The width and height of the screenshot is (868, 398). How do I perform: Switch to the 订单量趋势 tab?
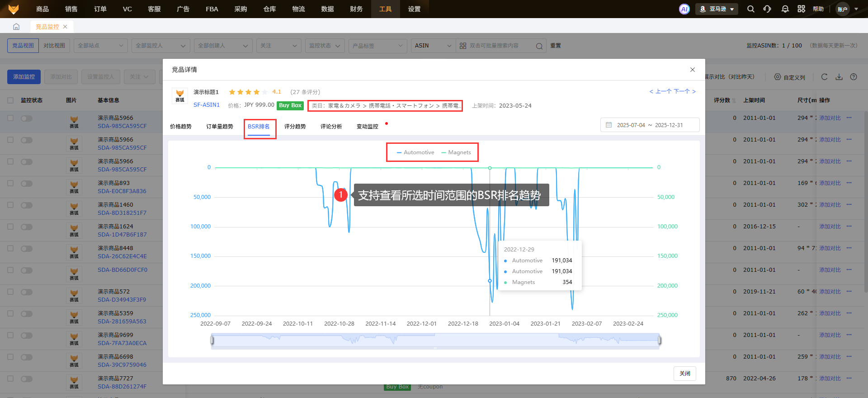coord(220,127)
